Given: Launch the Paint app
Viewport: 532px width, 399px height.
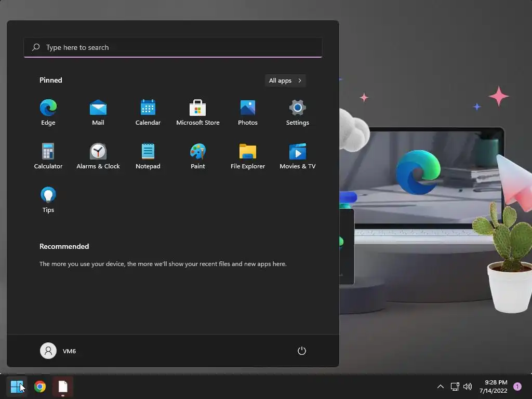Looking at the screenshot, I should point(198,156).
